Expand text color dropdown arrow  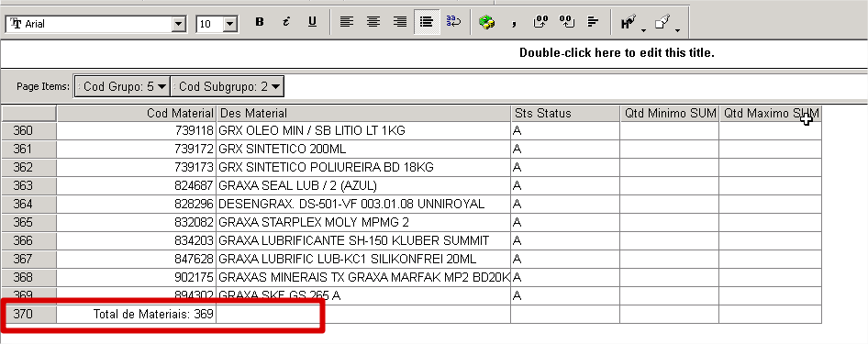coord(644,30)
